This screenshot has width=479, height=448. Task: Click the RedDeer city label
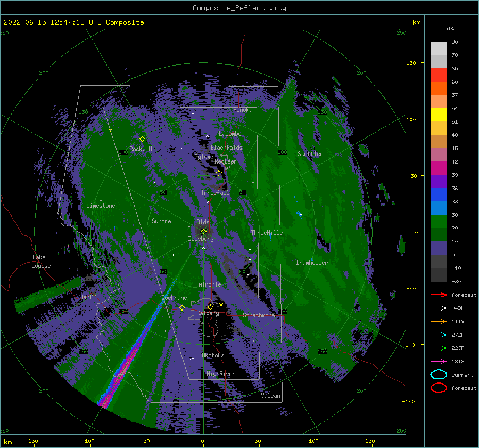226,161
